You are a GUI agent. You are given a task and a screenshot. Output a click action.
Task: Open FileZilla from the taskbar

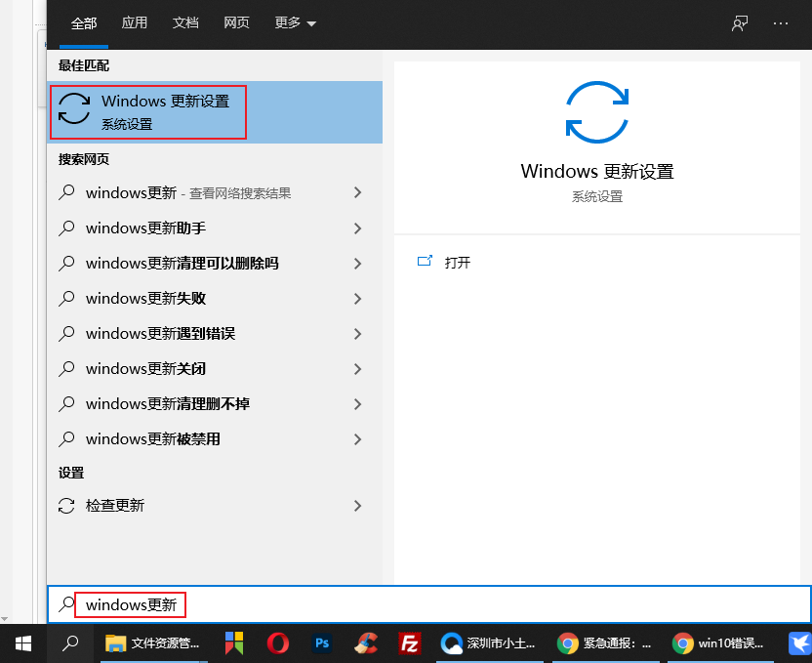(410, 643)
